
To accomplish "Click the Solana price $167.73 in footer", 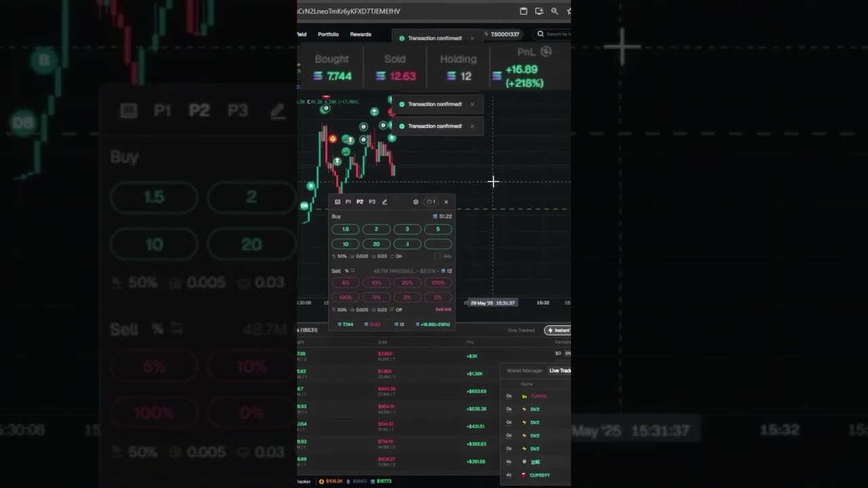I will [x=381, y=481].
